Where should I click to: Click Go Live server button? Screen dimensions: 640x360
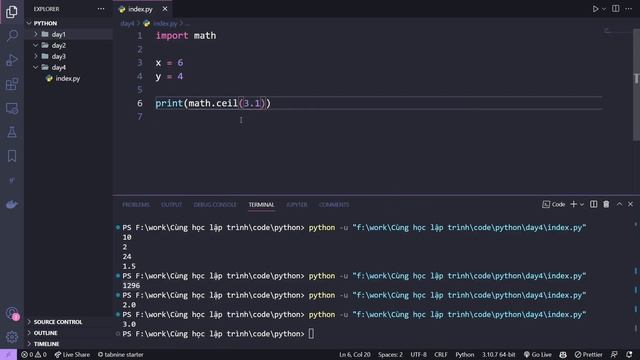pyautogui.click(x=538, y=354)
